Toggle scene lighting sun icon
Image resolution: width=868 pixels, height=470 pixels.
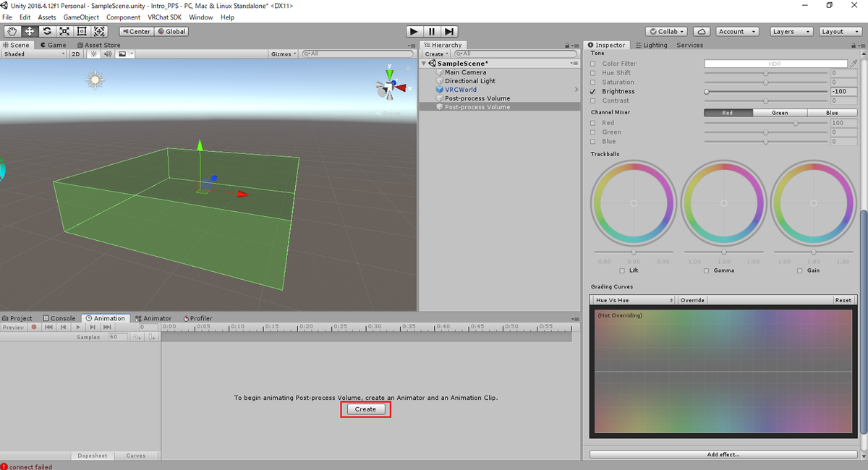pyautogui.click(x=94, y=54)
